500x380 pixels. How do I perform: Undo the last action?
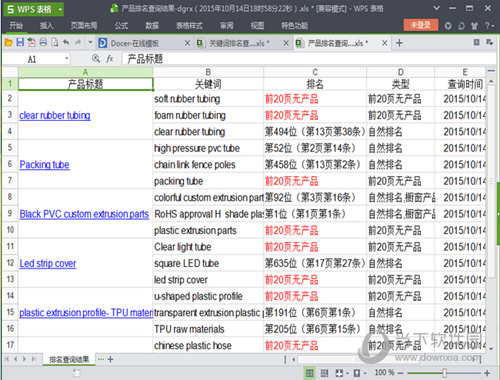click(66, 42)
